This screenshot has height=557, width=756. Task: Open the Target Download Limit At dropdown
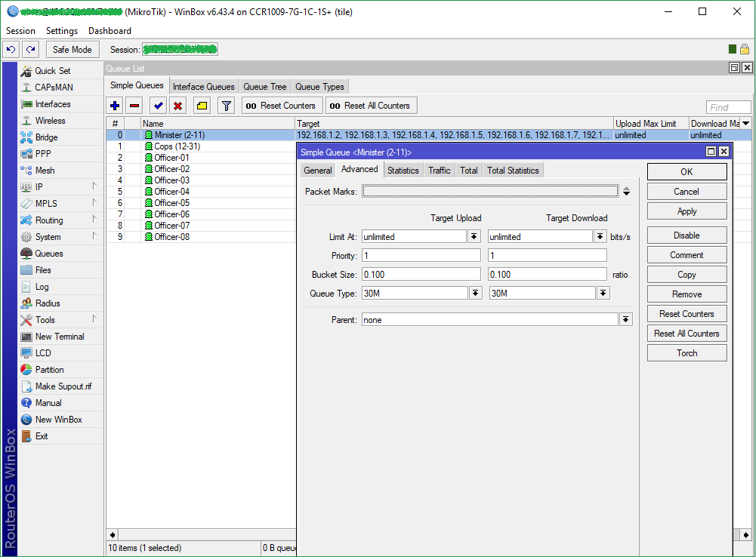coord(600,236)
